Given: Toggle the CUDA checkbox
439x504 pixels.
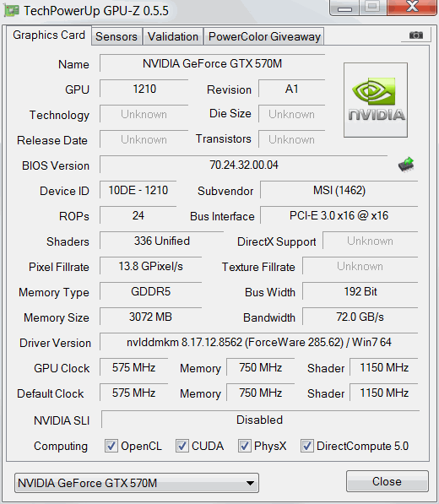Looking at the screenshot, I should click(x=182, y=446).
